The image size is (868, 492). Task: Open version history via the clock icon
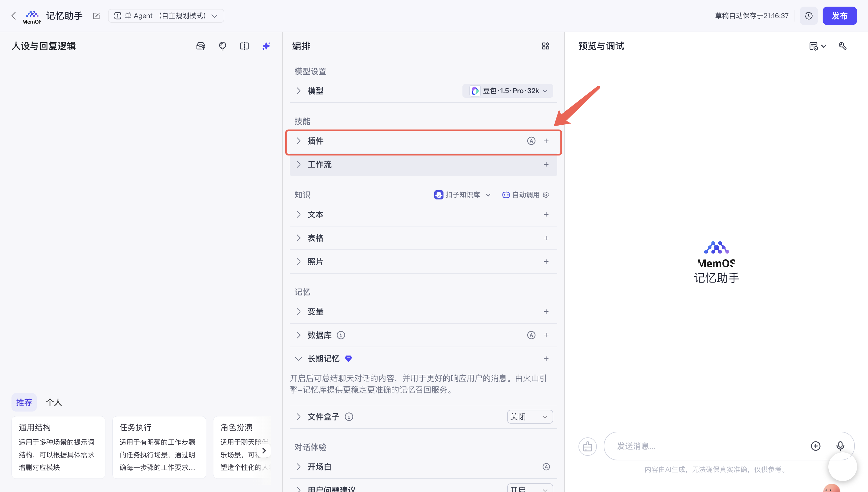point(809,16)
